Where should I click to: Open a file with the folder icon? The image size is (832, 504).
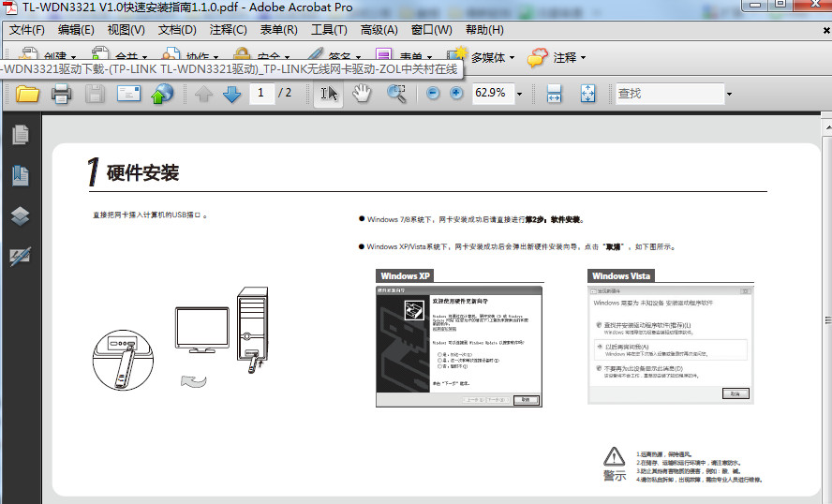click(27, 94)
